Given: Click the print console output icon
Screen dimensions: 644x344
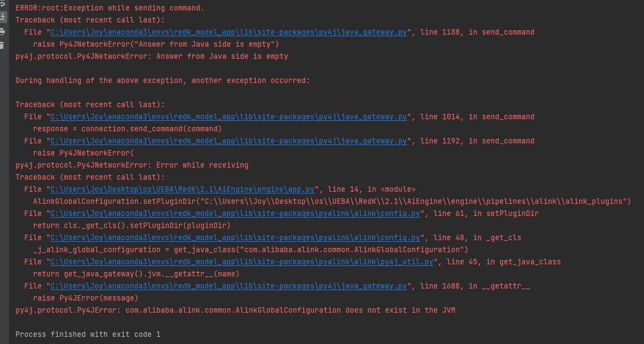Looking at the screenshot, I should pos(2,32).
